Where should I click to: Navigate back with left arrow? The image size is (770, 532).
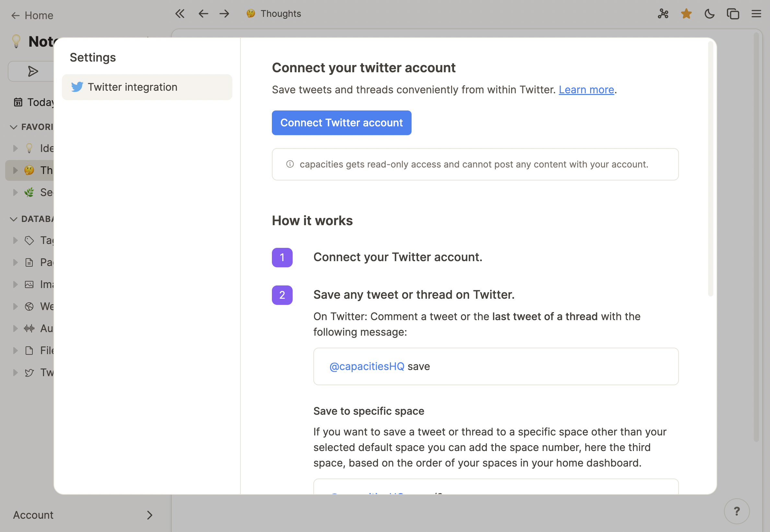[203, 14]
